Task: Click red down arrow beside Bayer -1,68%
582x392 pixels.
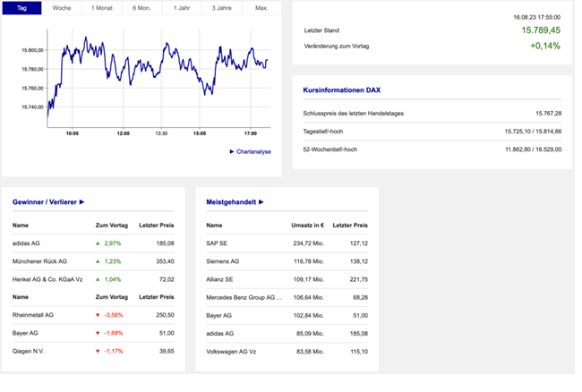Action: (x=98, y=333)
